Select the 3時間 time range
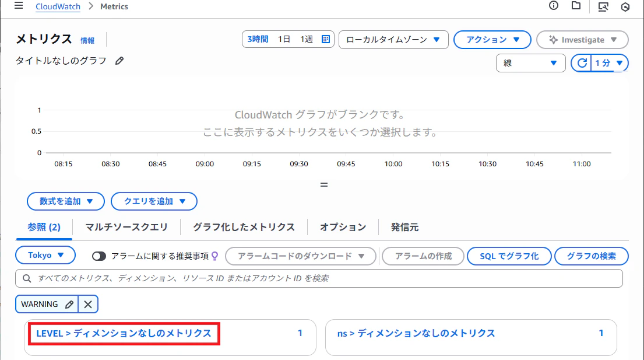644x360 pixels. (258, 40)
